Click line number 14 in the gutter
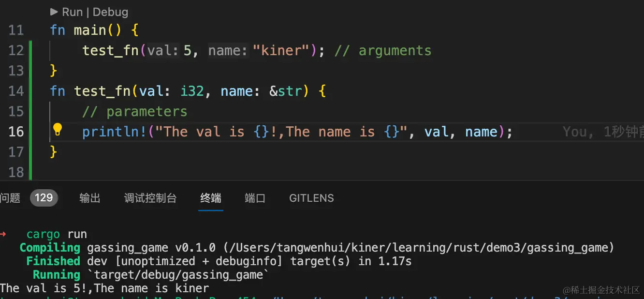644x299 pixels. [16, 91]
